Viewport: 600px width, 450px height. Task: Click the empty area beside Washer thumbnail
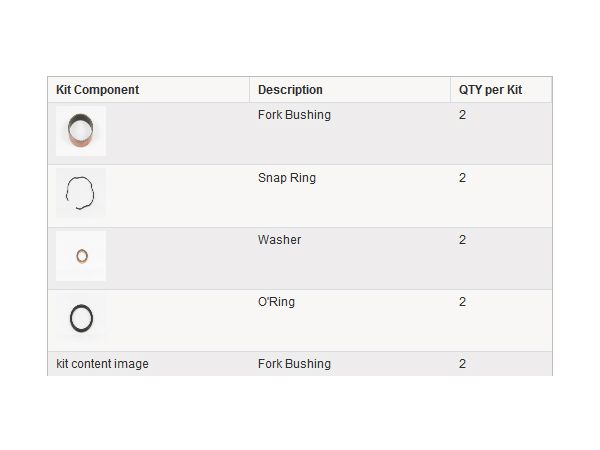coord(178,259)
